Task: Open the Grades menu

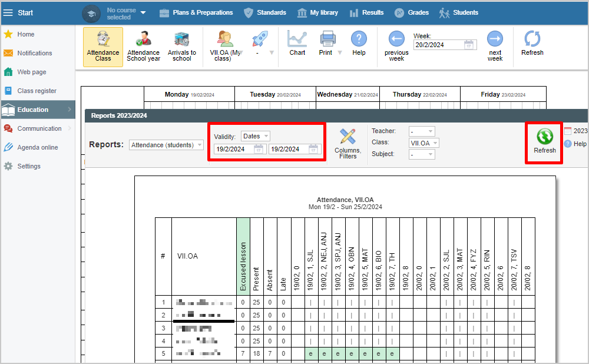Action: [x=412, y=13]
